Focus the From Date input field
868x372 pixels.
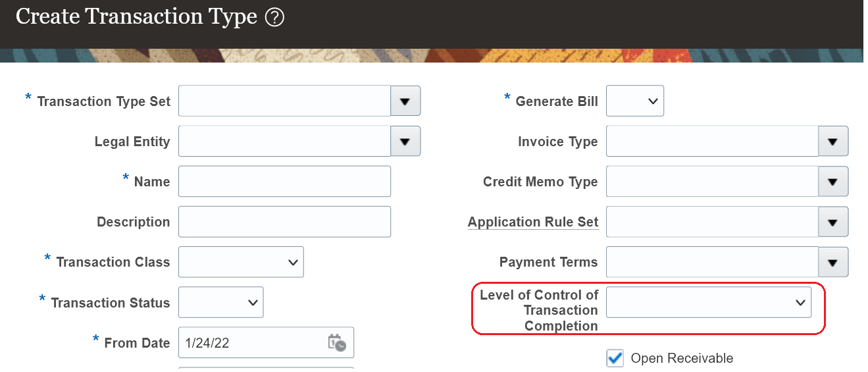[250, 343]
